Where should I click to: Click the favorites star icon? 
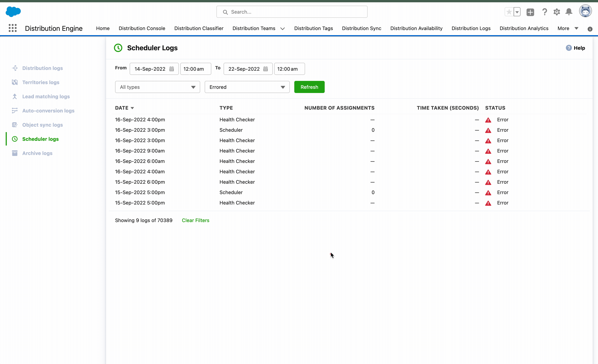[509, 12]
